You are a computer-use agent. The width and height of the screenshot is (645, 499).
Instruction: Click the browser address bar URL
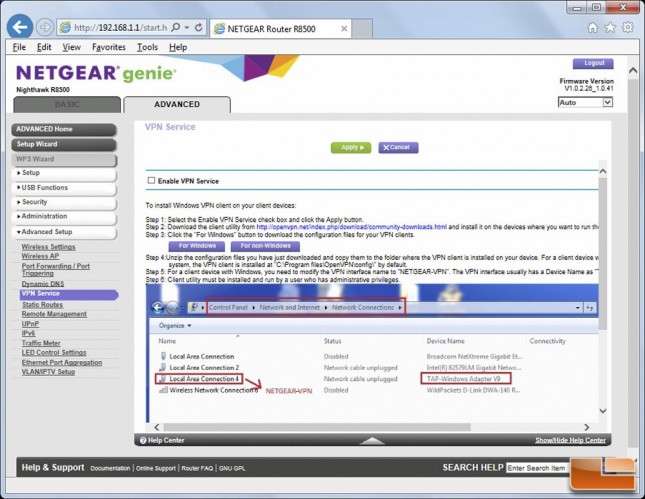[120, 28]
